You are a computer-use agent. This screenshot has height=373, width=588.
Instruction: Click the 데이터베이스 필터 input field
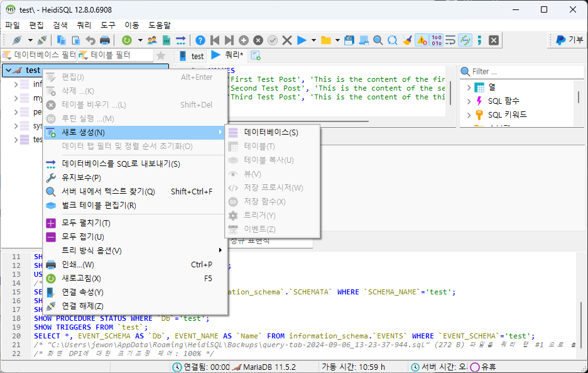pyautogui.click(x=40, y=55)
